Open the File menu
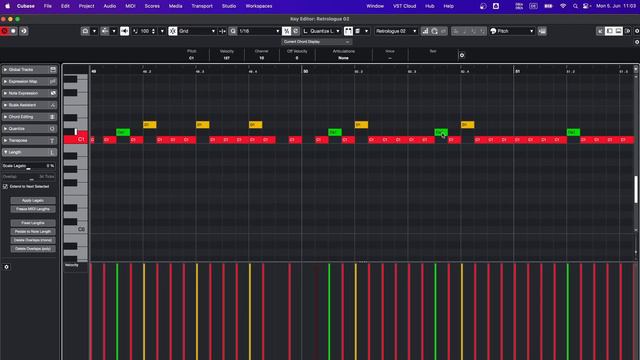This screenshot has height=360, width=640. 48,6
